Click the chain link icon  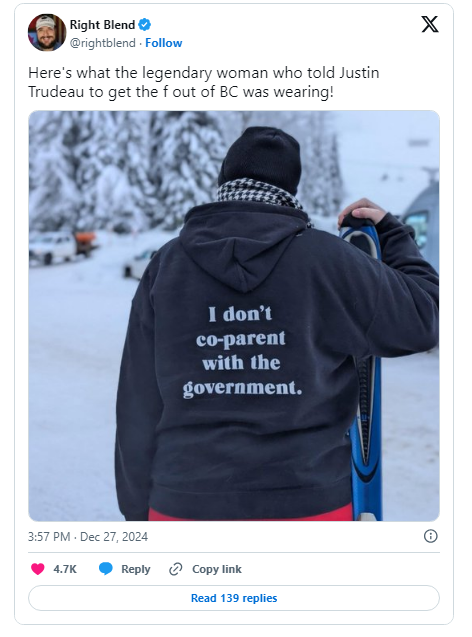(175, 569)
